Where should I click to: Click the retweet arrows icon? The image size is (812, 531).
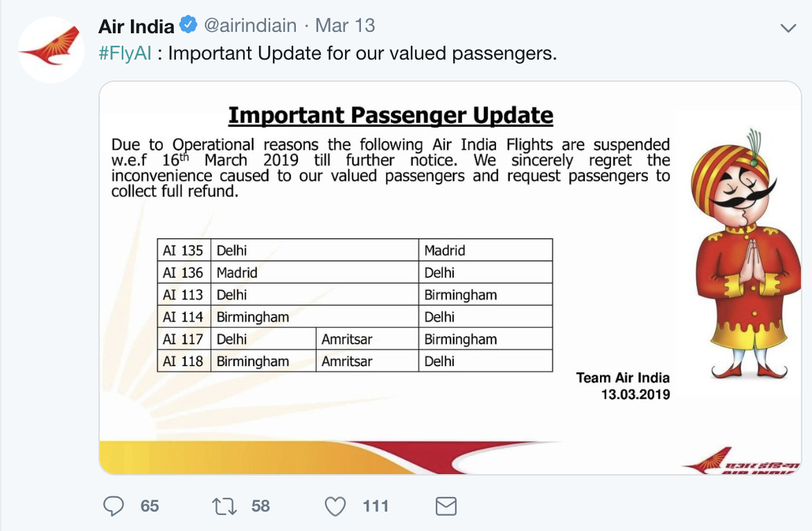tap(223, 507)
